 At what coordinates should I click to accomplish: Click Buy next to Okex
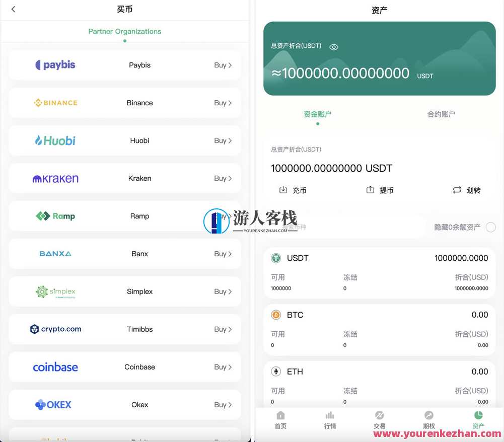pos(222,404)
